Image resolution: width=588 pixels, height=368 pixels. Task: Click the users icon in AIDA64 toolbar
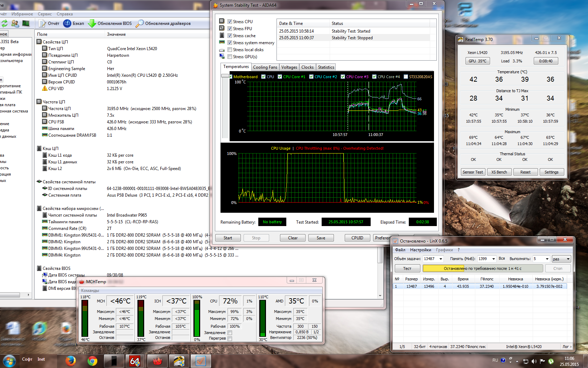point(15,23)
